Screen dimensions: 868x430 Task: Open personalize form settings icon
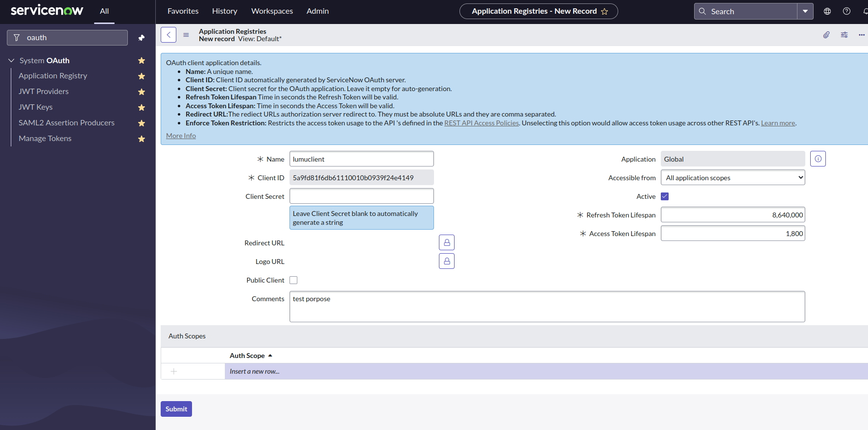click(x=844, y=35)
